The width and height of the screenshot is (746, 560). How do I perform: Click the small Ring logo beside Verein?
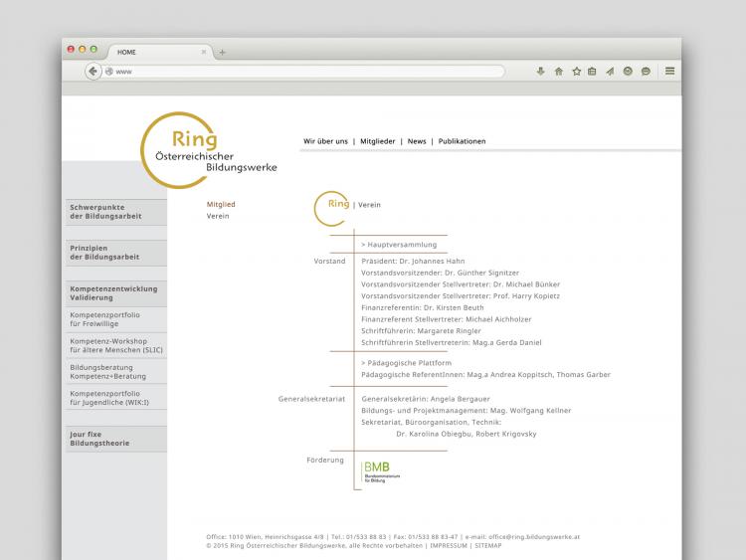(x=331, y=209)
